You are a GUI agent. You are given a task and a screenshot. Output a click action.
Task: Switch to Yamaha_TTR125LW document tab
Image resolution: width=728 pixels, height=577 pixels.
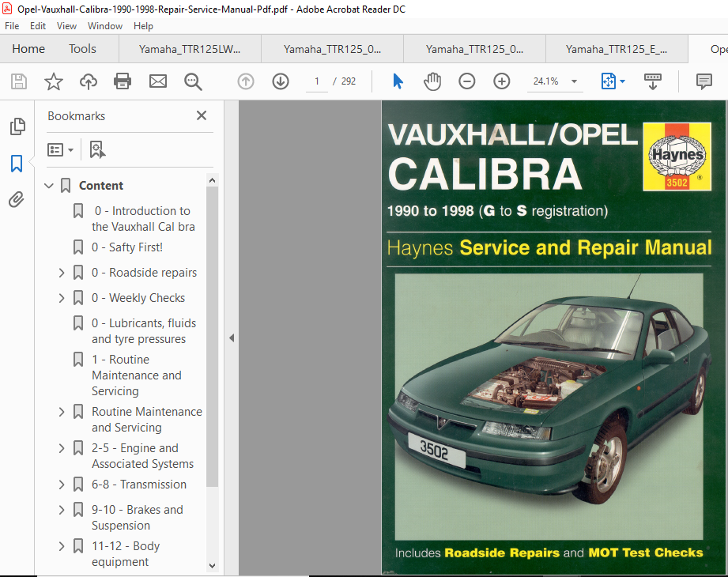(190, 49)
